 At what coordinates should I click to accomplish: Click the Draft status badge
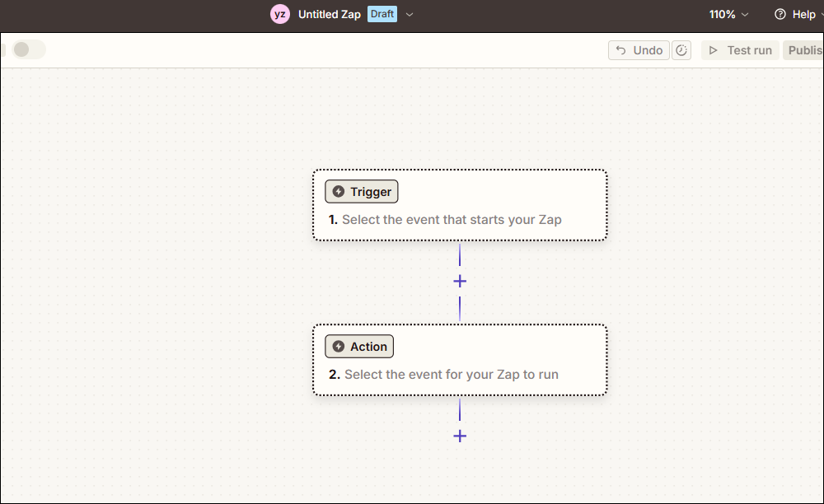pyautogui.click(x=382, y=14)
